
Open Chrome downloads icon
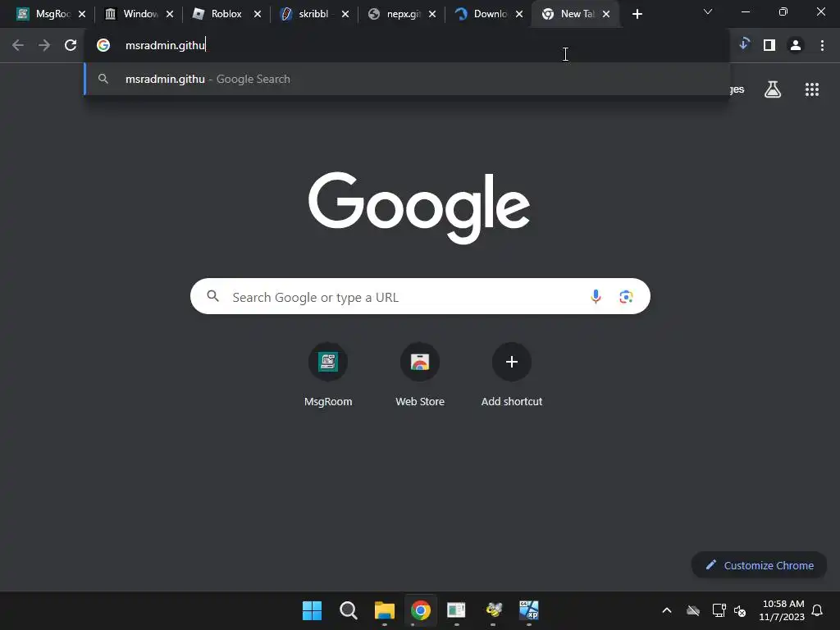tap(743, 44)
